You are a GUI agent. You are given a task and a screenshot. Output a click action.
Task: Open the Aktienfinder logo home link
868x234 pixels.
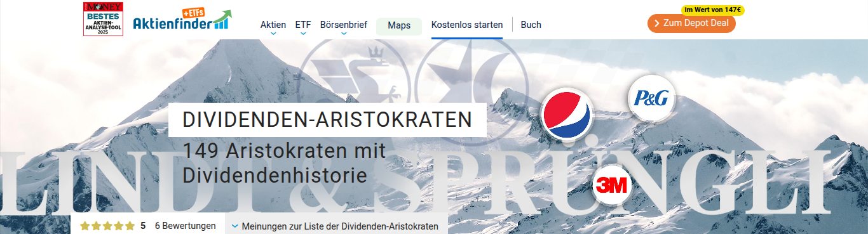point(182,20)
